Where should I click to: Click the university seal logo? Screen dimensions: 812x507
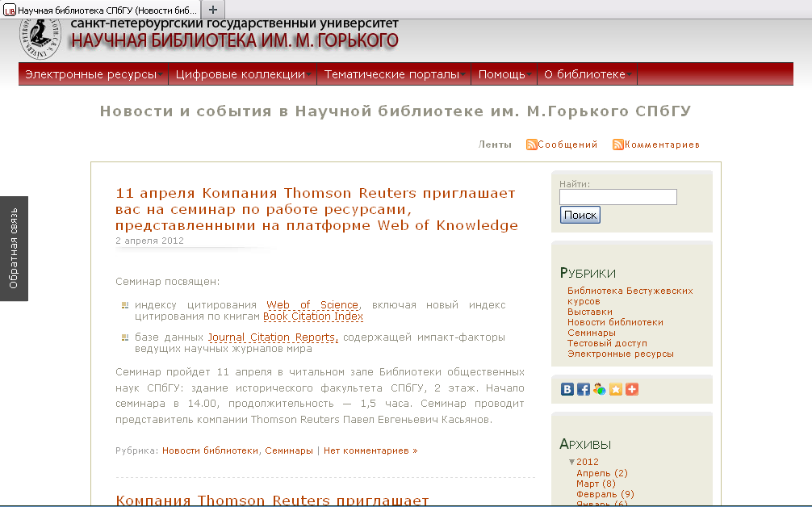pyautogui.click(x=40, y=39)
